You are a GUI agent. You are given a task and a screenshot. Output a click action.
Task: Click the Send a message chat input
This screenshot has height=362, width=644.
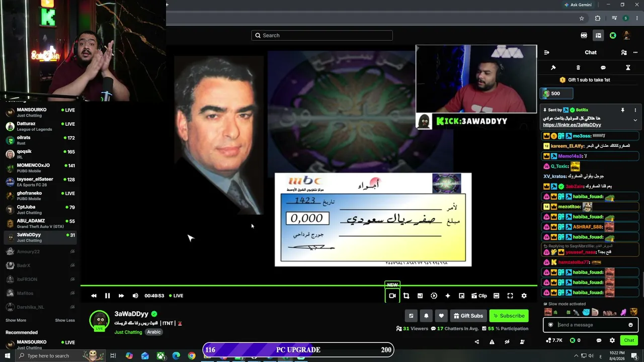coord(590,325)
